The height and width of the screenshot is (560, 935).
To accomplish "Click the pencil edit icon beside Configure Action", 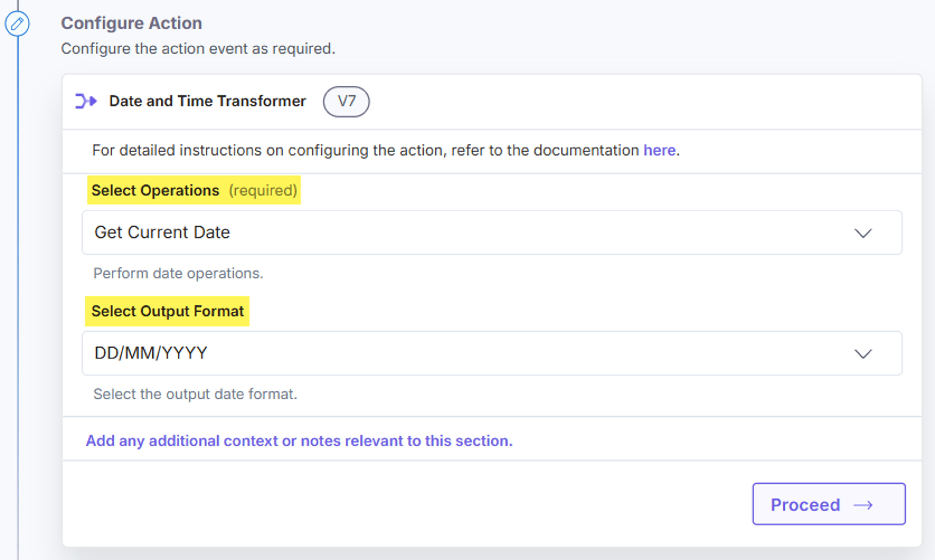I will [x=17, y=24].
